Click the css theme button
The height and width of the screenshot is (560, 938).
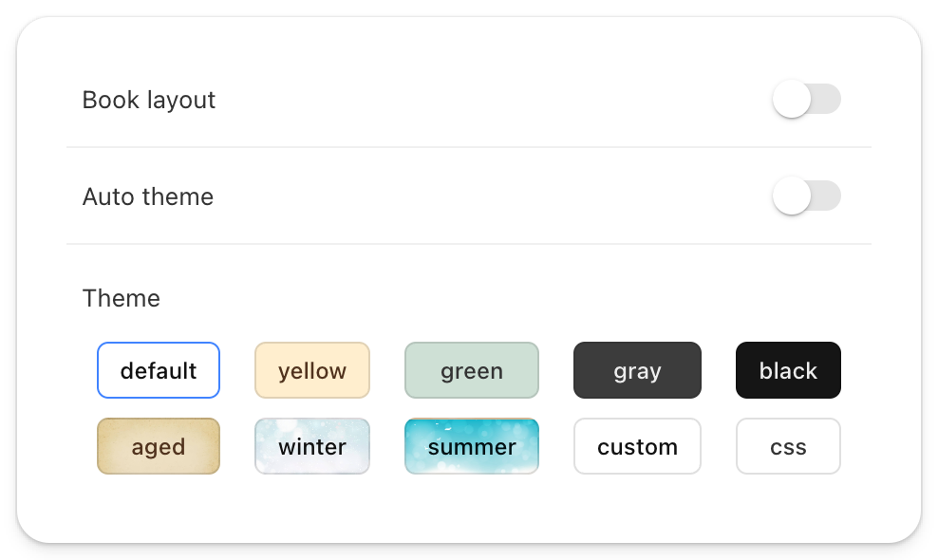788,446
